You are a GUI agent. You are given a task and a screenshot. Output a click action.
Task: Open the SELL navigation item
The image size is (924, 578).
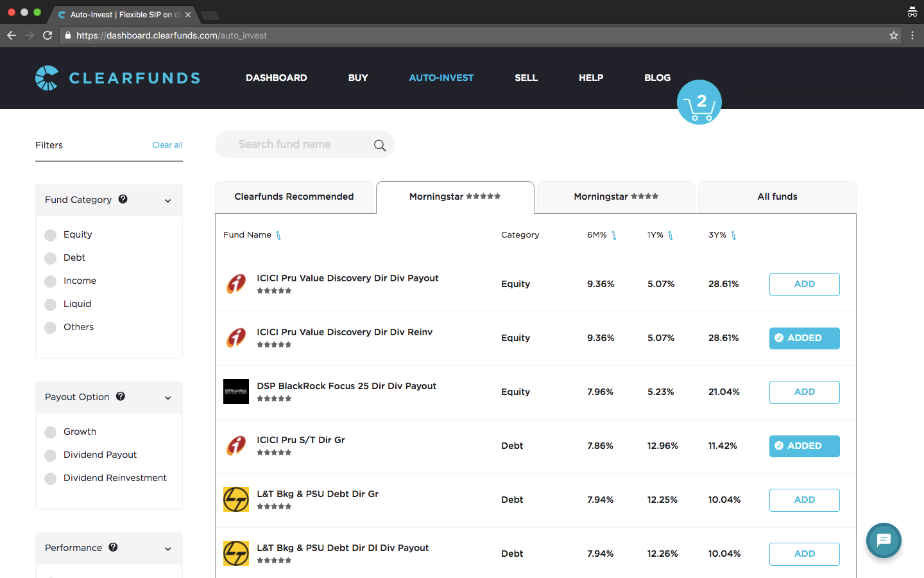click(526, 78)
